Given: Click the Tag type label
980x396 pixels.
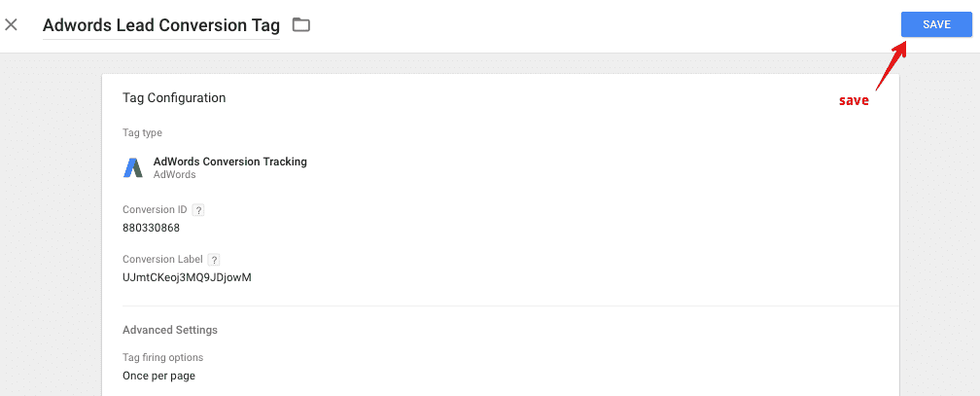Looking at the screenshot, I should tap(142, 132).
